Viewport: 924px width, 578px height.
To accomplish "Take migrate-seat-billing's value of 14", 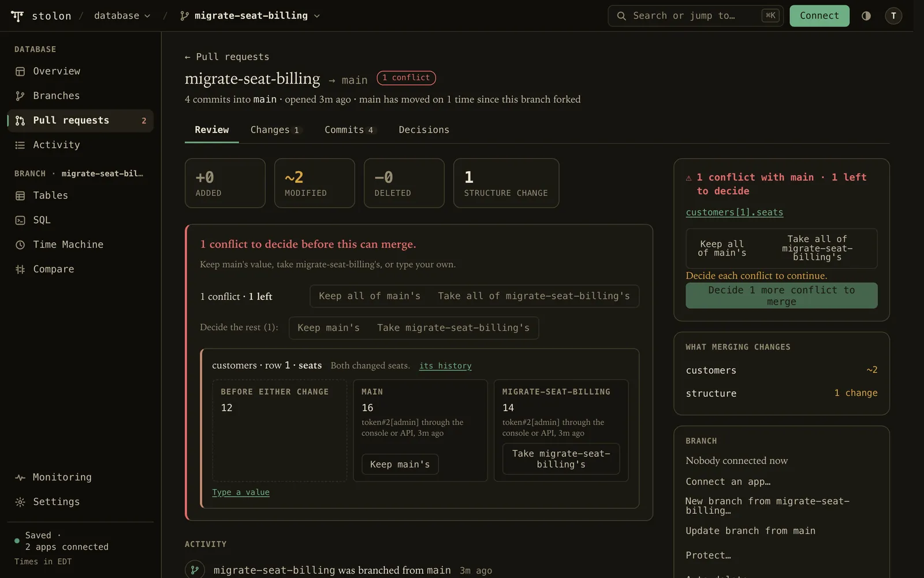I will click(x=561, y=459).
